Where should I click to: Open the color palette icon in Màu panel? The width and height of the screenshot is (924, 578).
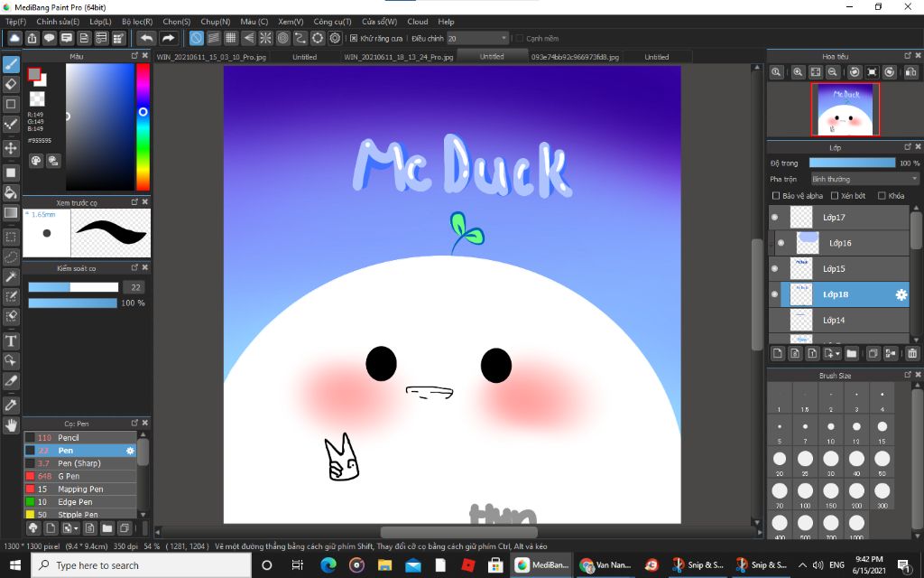(x=36, y=161)
